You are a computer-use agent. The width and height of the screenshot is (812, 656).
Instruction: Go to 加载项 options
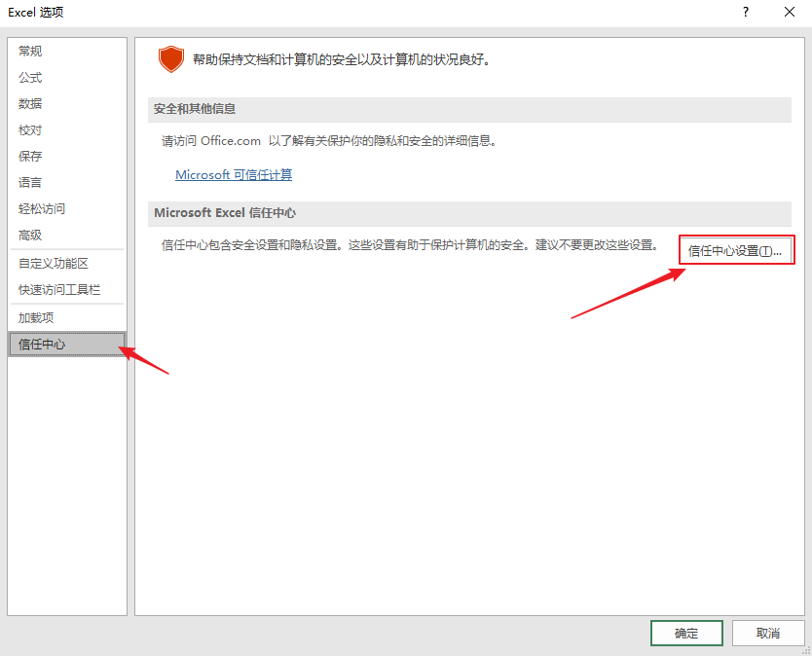point(67,317)
